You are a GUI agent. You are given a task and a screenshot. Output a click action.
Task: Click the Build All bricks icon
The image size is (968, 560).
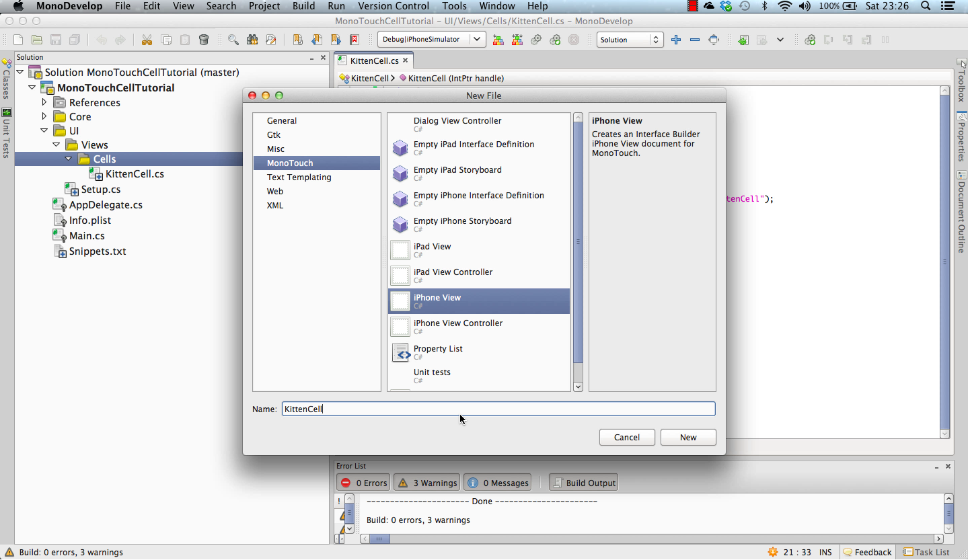pos(498,40)
